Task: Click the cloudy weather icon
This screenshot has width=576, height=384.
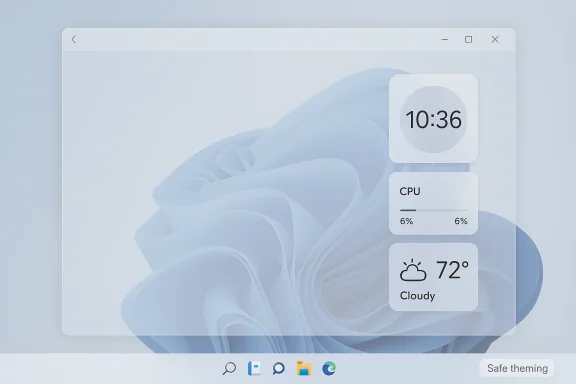Action: point(413,270)
